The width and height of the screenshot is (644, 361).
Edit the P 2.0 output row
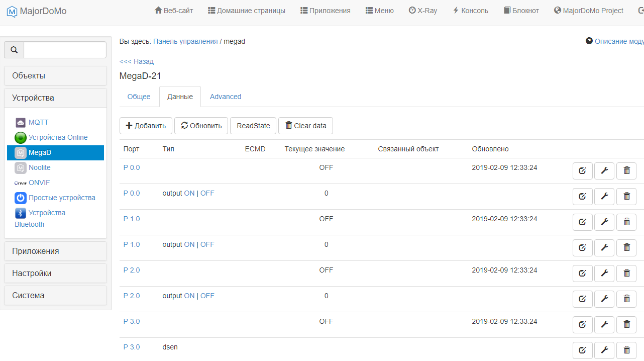click(x=583, y=299)
